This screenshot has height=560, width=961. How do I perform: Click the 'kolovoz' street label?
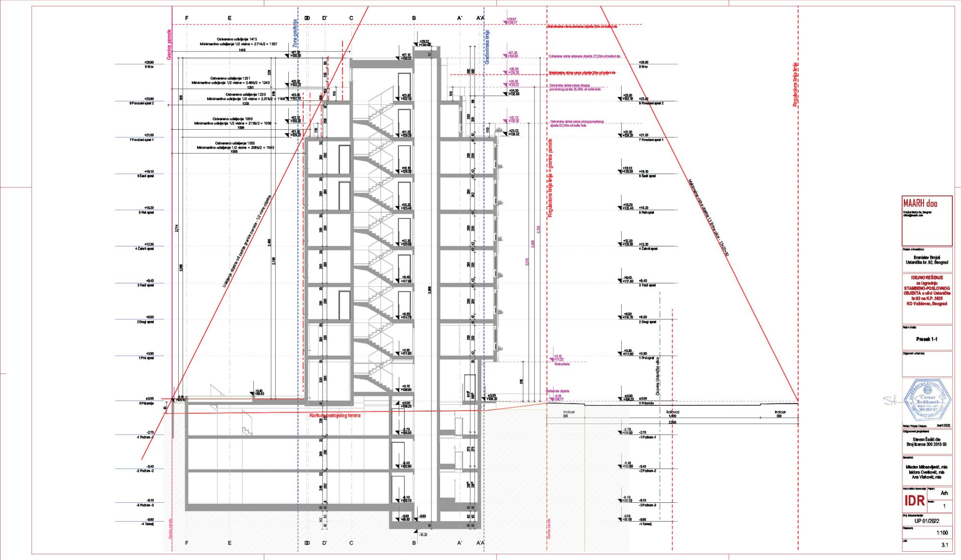[672, 412]
